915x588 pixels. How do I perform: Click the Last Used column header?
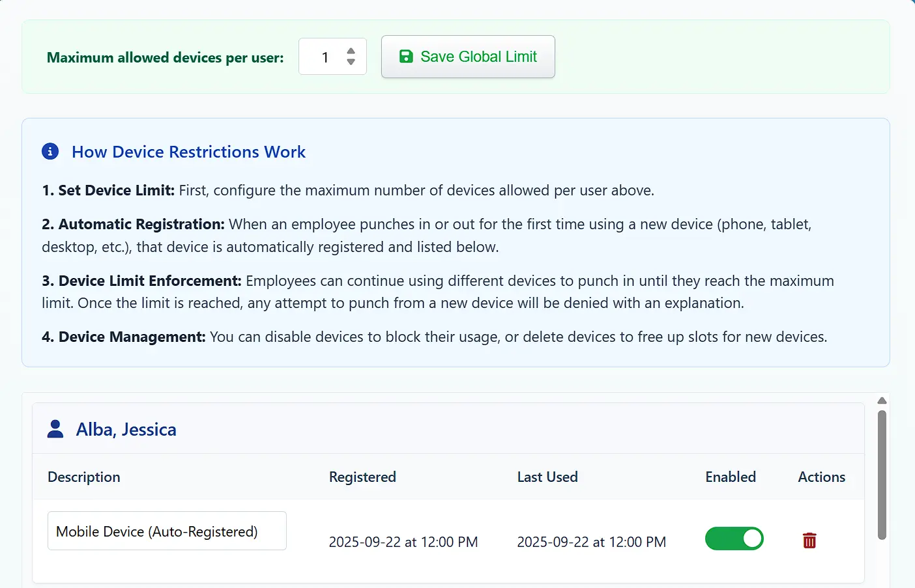pyautogui.click(x=547, y=477)
